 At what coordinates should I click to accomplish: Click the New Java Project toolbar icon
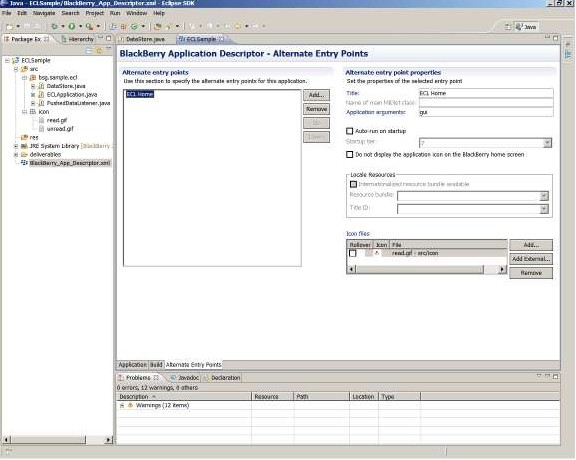[113, 26]
